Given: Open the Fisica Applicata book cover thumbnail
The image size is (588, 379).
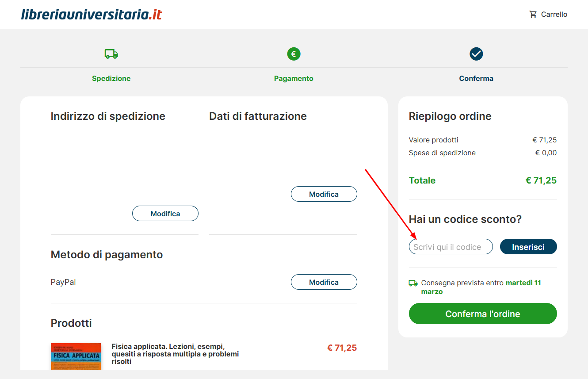Looking at the screenshot, I should coord(76,356).
